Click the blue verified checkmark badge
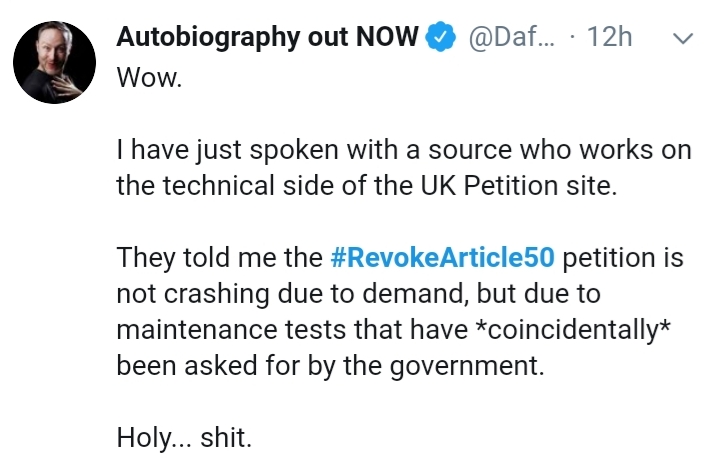715x464 pixels. [440, 36]
